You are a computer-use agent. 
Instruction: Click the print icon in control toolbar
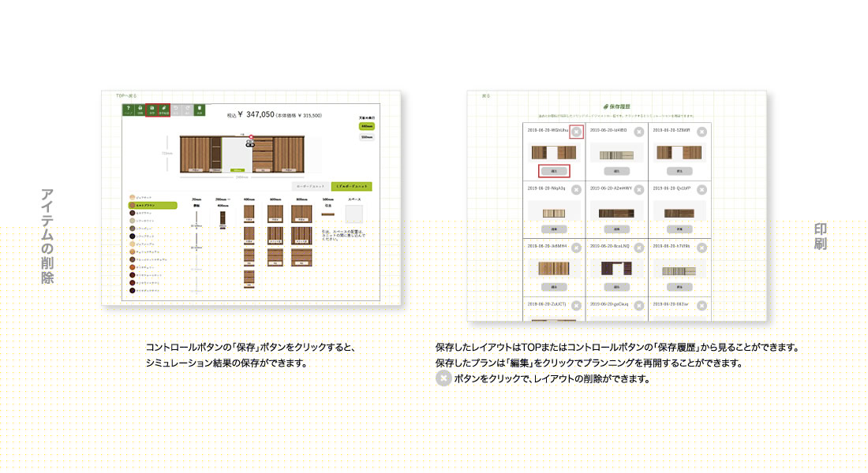click(x=140, y=110)
